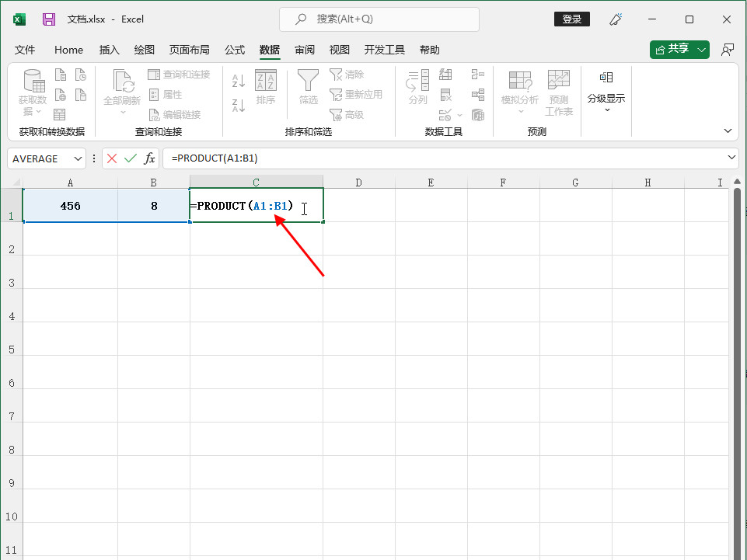
Task: Open the Help (帮助) tab
Action: pos(429,50)
